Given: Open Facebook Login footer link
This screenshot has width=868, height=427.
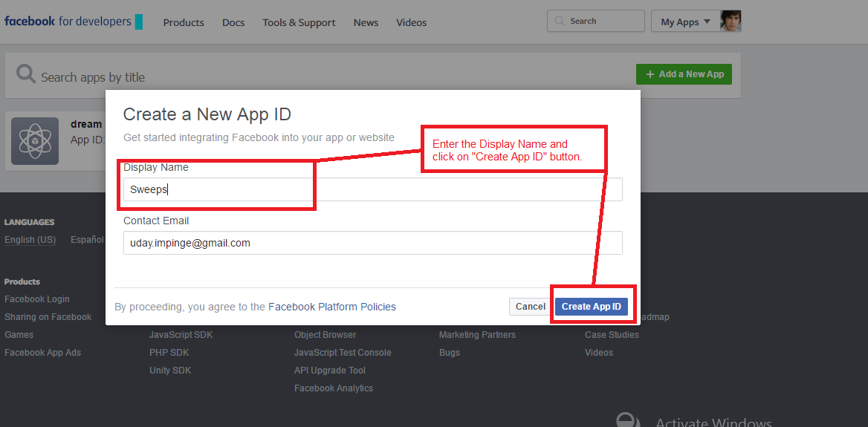Looking at the screenshot, I should (37, 299).
